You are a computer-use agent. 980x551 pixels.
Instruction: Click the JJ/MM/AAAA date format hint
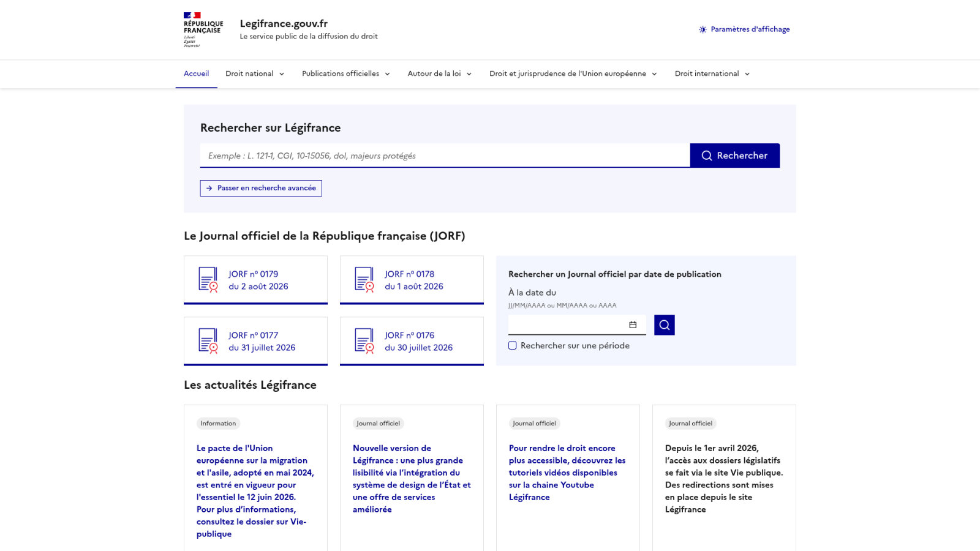tap(562, 305)
